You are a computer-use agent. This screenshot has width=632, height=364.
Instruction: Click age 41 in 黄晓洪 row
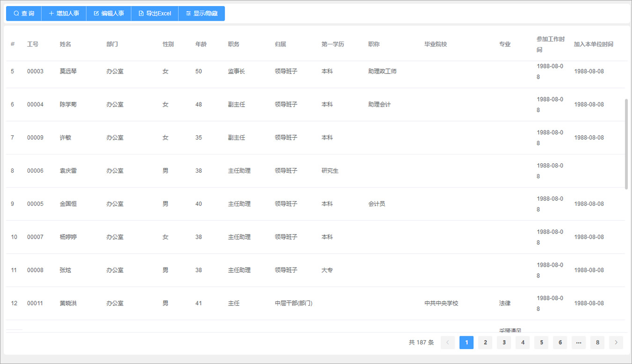point(198,303)
